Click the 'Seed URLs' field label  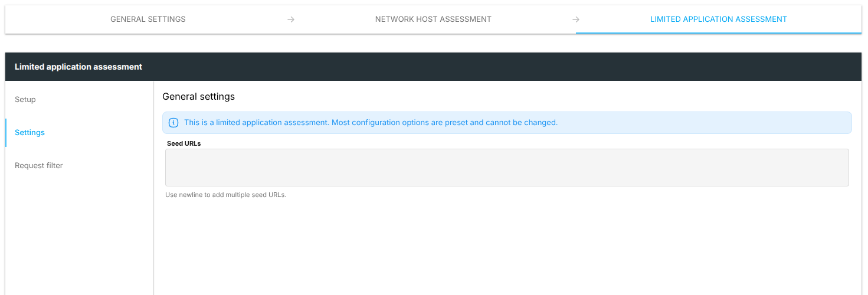(184, 143)
